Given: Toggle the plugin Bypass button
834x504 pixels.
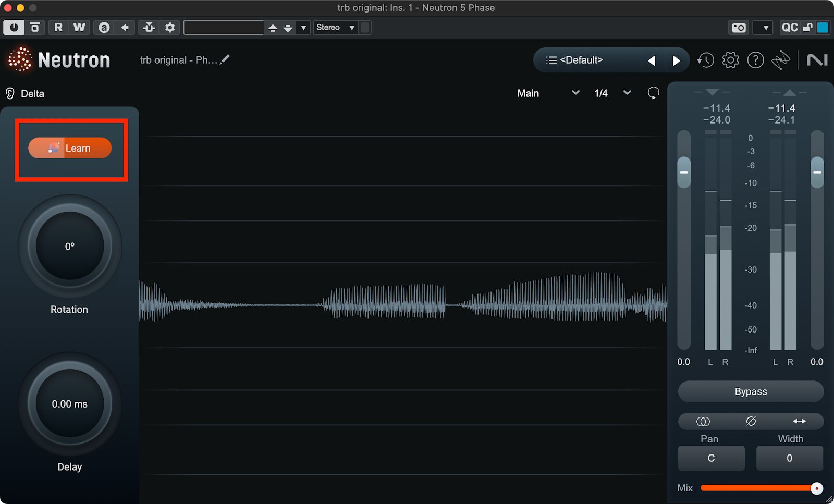Looking at the screenshot, I should click(751, 391).
